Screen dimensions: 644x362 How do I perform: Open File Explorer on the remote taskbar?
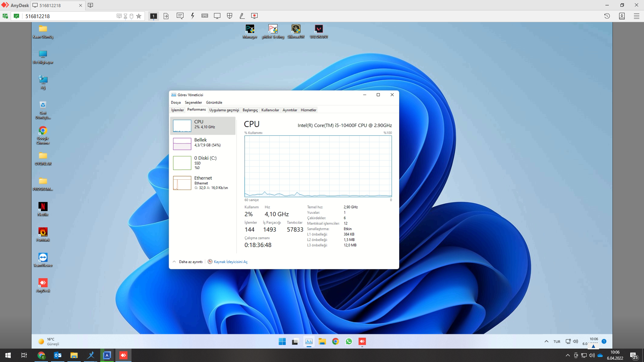click(x=322, y=342)
